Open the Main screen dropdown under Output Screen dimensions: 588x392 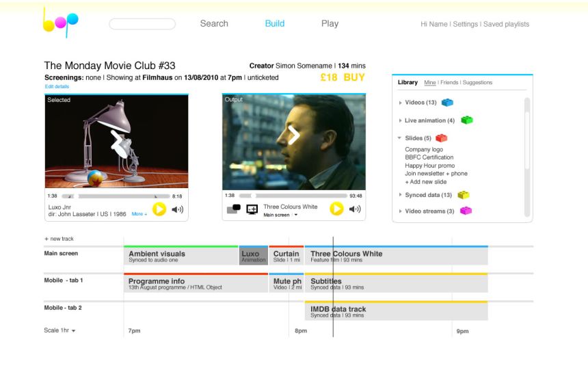(295, 215)
